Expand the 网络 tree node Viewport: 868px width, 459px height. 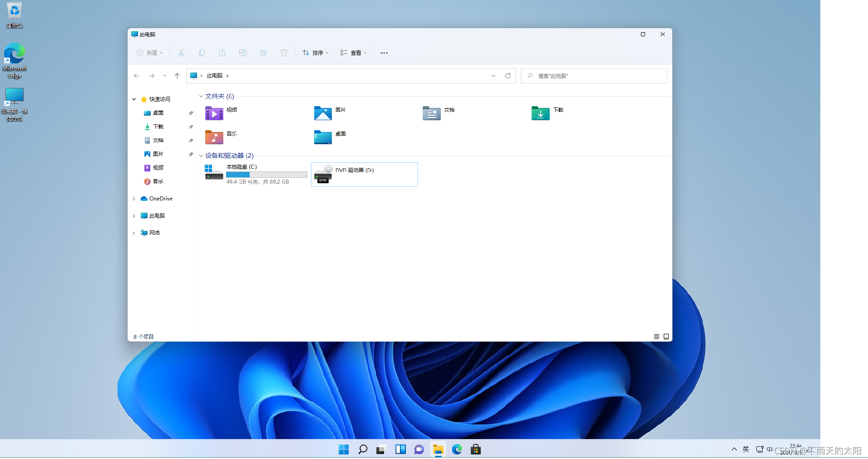coord(134,233)
